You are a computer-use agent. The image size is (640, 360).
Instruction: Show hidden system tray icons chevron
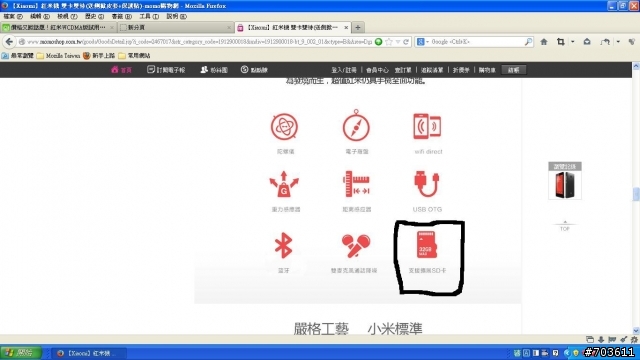[x=567, y=353]
